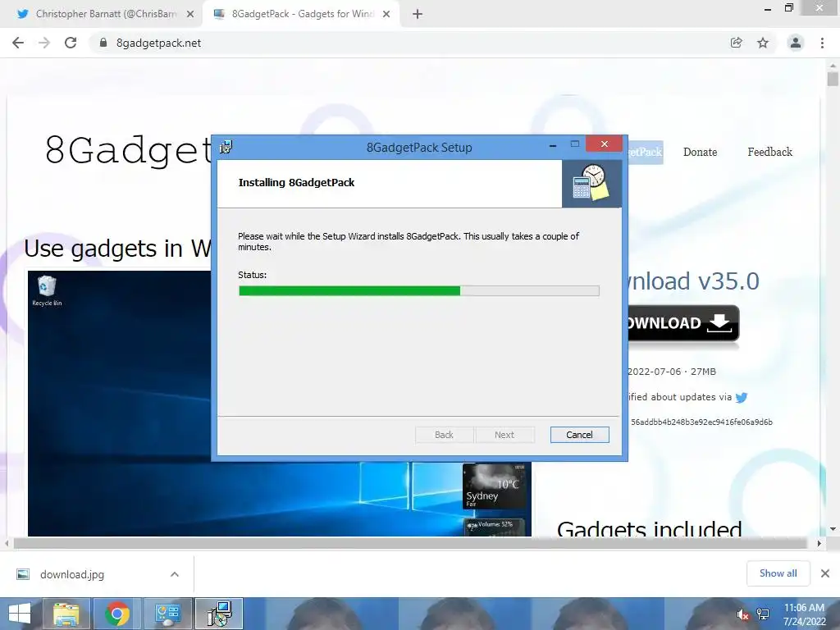Click the padlock site info icon
This screenshot has width=840, height=630.
pyautogui.click(x=103, y=43)
